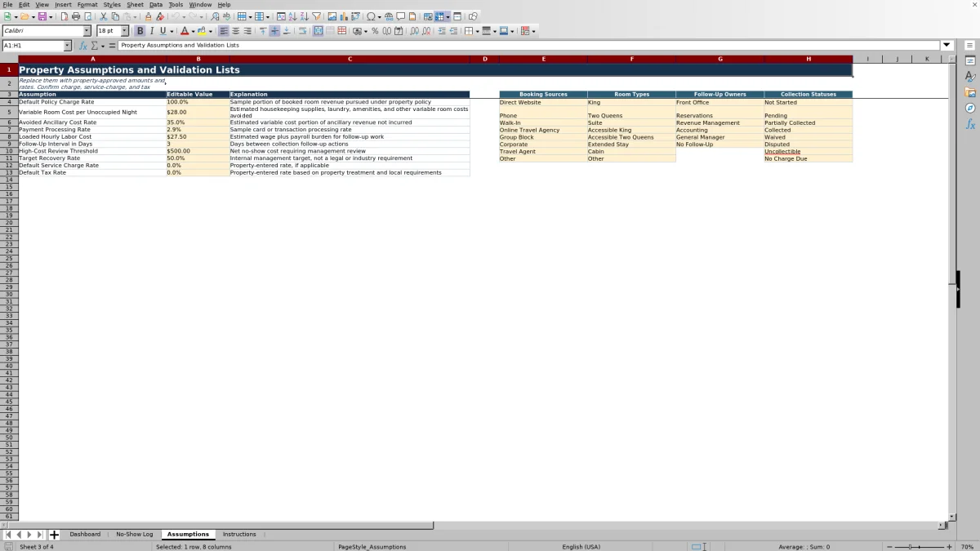Click the AutoFilter funnel icon
The image size is (980, 551).
point(316,16)
